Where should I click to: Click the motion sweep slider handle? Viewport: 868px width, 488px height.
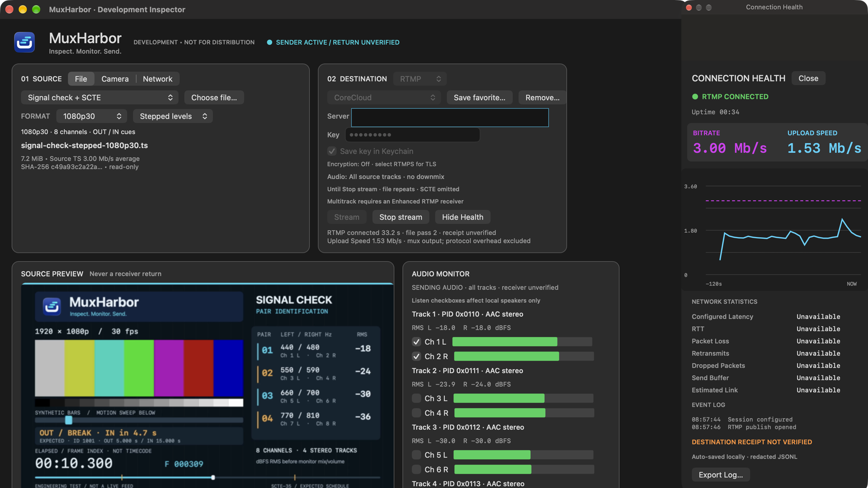[69, 420]
